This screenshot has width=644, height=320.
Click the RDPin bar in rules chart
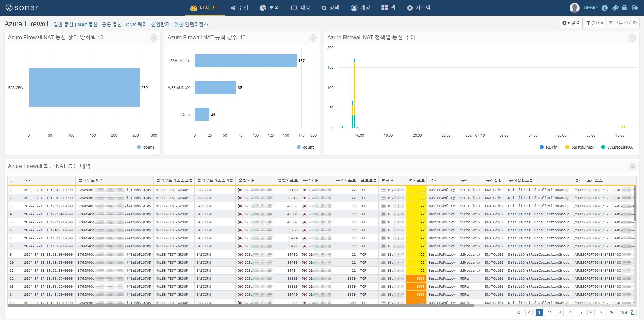[x=202, y=114]
